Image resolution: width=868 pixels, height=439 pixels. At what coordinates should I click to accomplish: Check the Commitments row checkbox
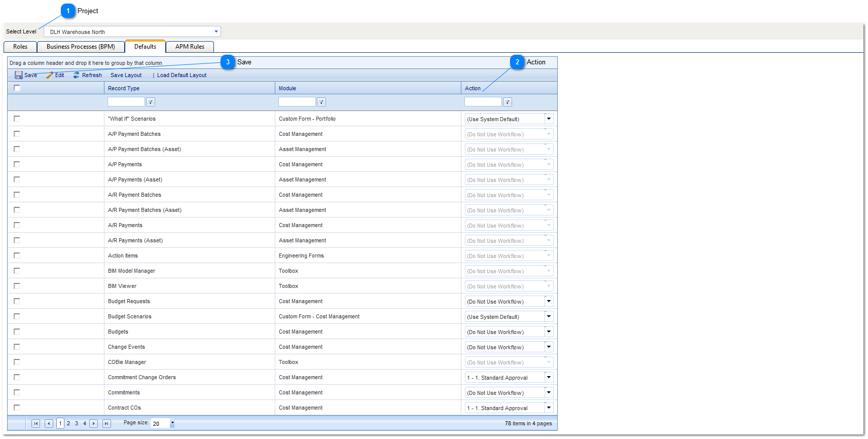tap(17, 392)
